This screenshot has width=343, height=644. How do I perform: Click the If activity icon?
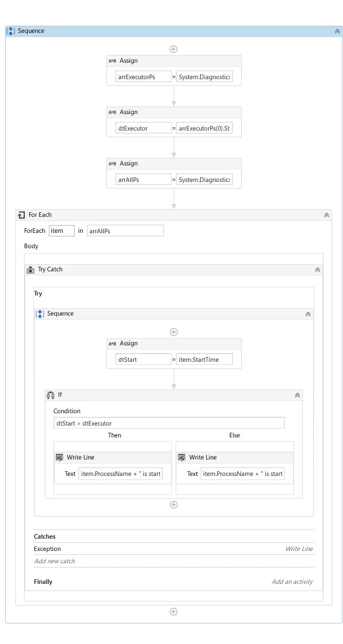pyautogui.click(x=50, y=395)
